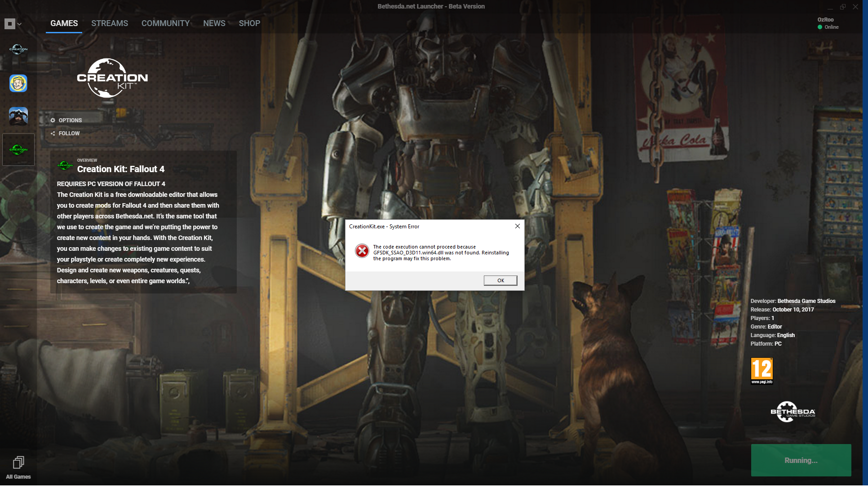
Task: Close the Bethesda.net Launcher window
Action: click(x=855, y=7)
